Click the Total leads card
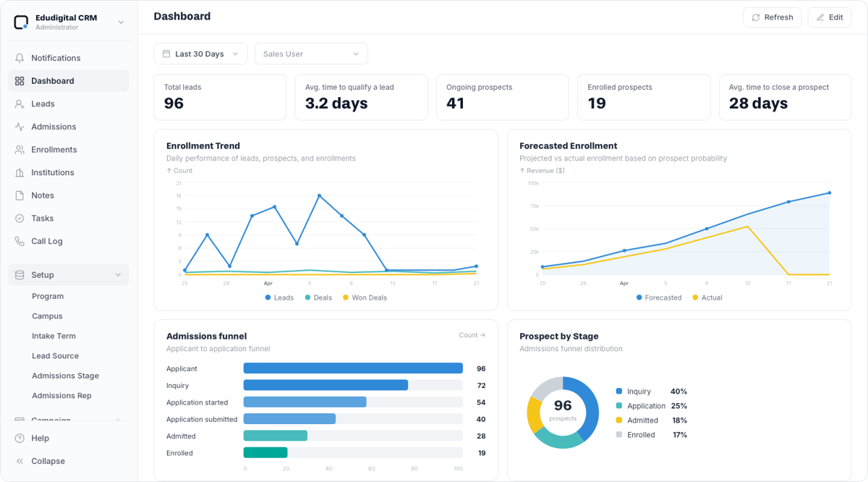This screenshot has height=482, width=868. 220,97
